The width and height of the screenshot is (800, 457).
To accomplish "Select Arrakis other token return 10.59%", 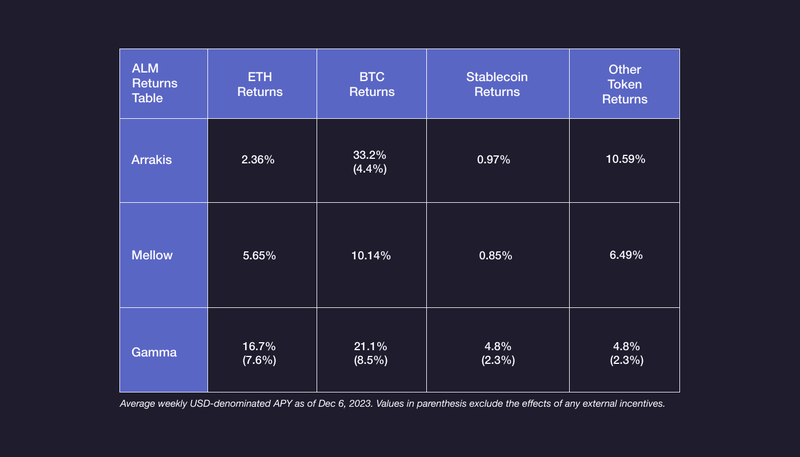I will (x=625, y=160).
